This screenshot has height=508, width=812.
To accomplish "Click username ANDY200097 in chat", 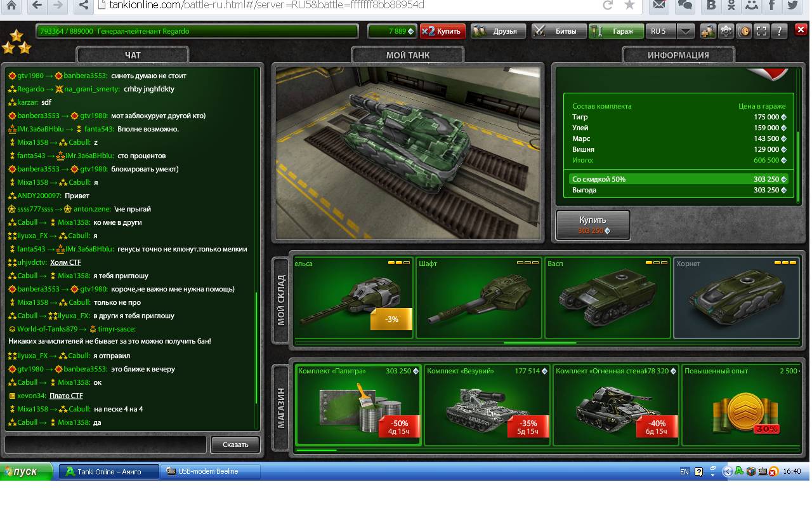I will pyautogui.click(x=39, y=196).
